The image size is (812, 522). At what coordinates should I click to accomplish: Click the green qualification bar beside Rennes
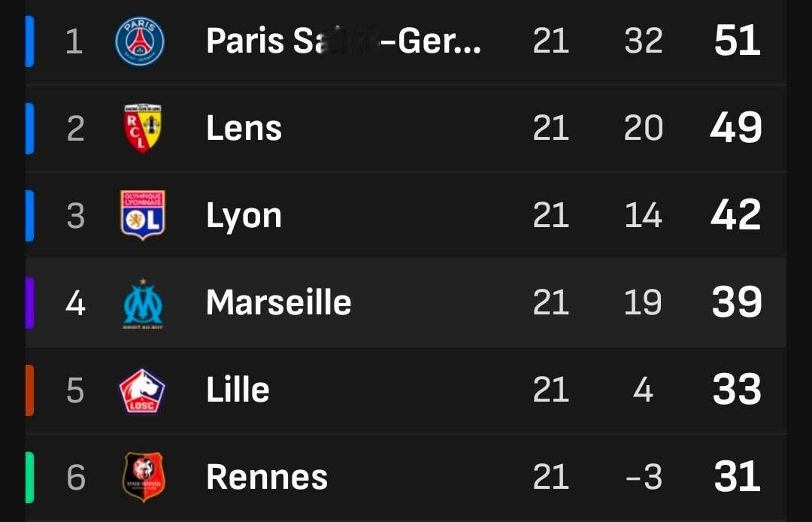pyautogui.click(x=29, y=477)
